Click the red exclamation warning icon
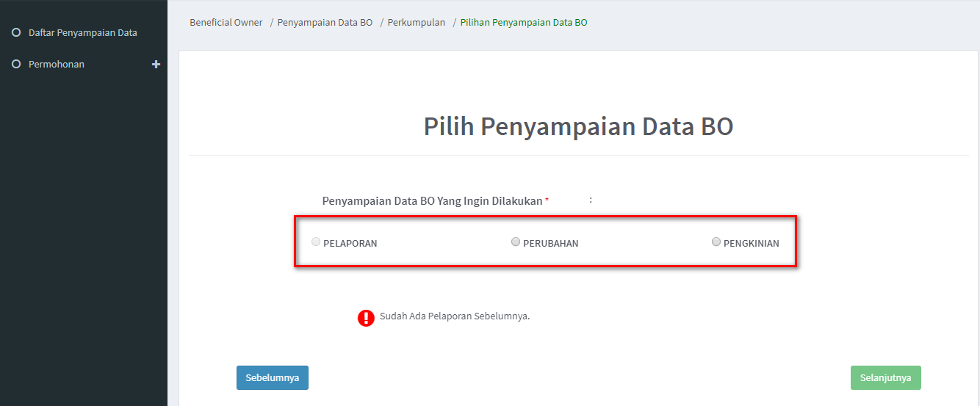Screen dimensions: 980x406 (x=366, y=317)
